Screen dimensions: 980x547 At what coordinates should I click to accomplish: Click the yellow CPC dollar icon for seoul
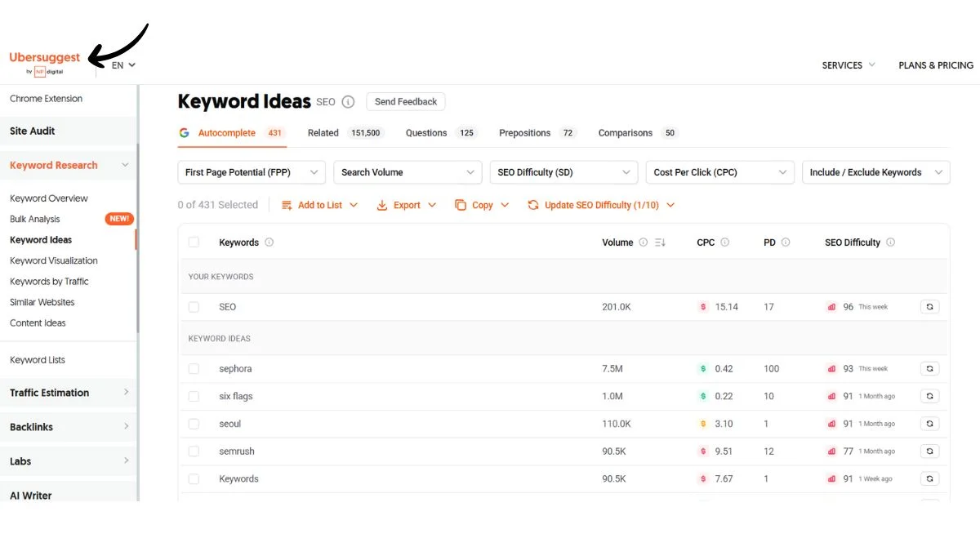point(703,424)
